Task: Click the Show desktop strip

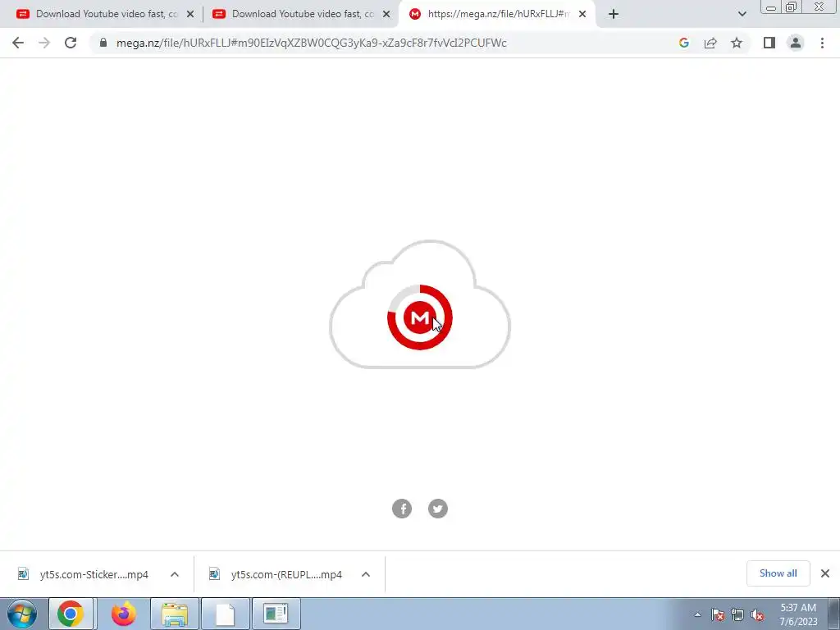Action: coord(834,614)
